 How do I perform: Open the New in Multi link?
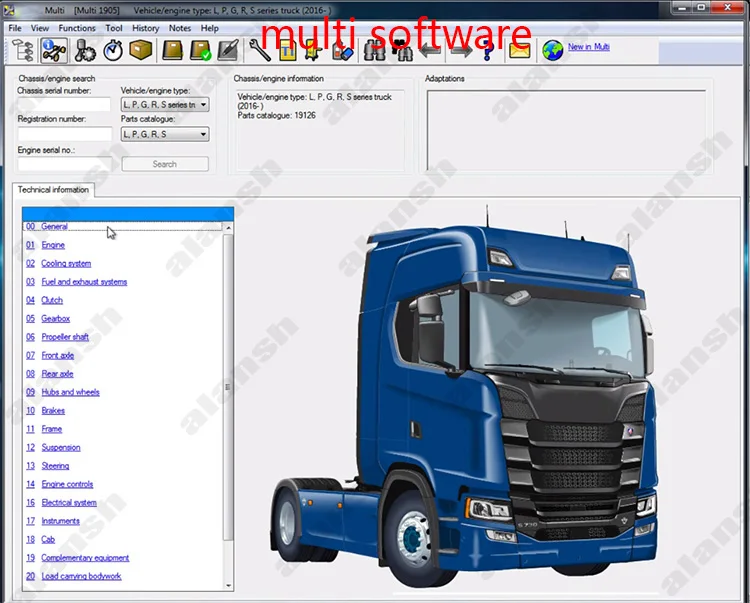click(x=588, y=47)
